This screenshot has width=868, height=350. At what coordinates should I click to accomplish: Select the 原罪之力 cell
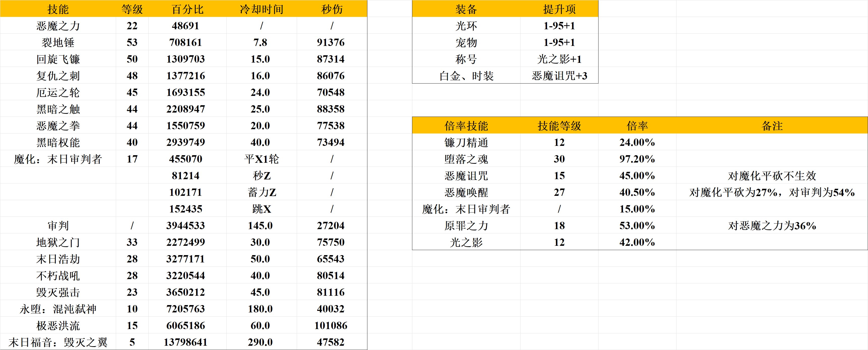click(466, 225)
